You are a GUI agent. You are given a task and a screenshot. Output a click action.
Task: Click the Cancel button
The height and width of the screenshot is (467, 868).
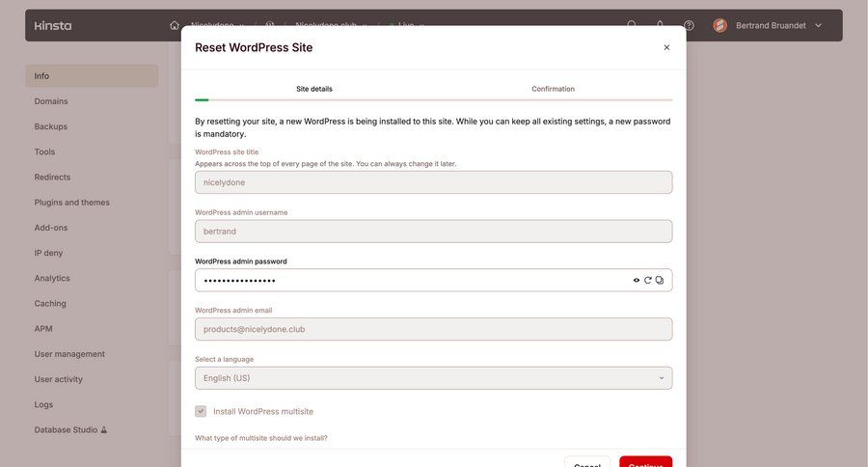pos(587,462)
